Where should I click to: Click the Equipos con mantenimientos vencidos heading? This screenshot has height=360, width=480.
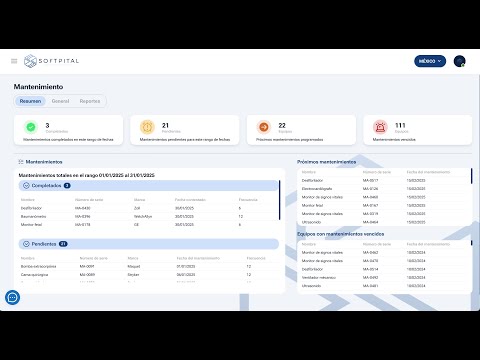(x=340, y=234)
